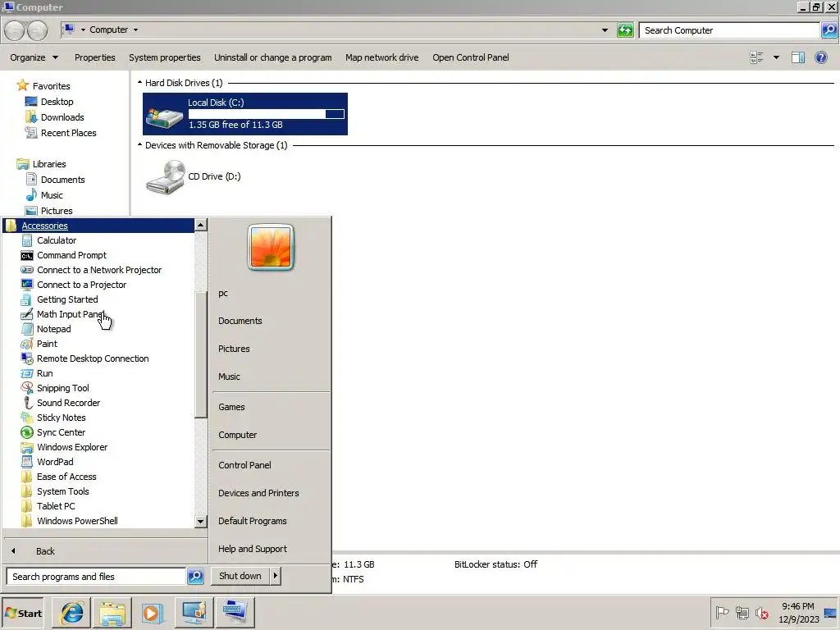840x630 pixels.
Task: Toggle the preview pane button
Action: [x=797, y=57]
